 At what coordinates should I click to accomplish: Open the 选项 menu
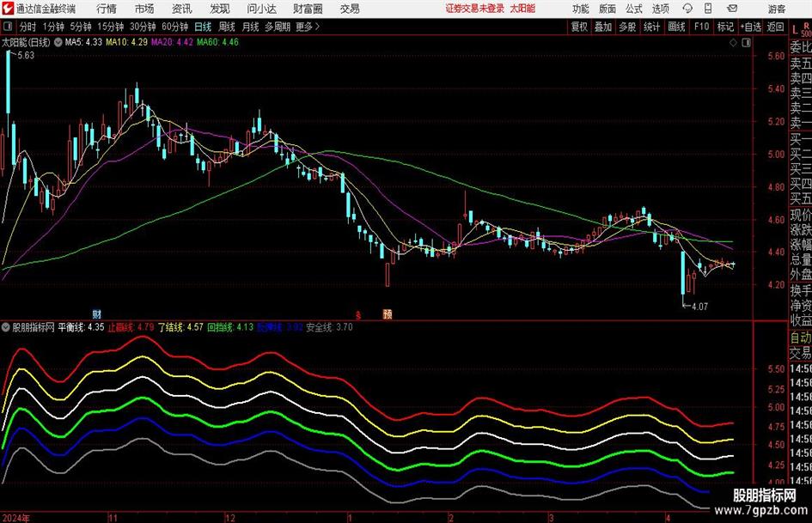coord(660,9)
